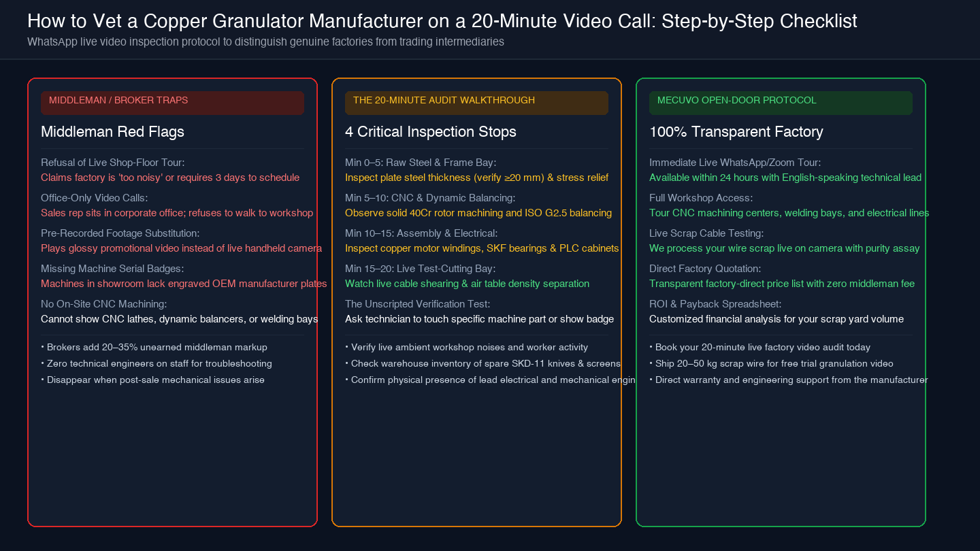Click the 'Min 15–20: Live Test-Cutting Bay:' label

pos(420,269)
